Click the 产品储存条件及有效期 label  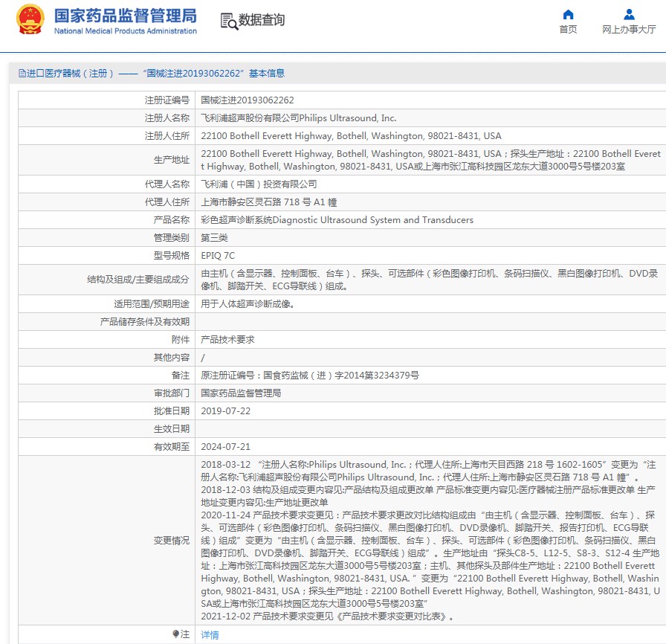[145, 322]
